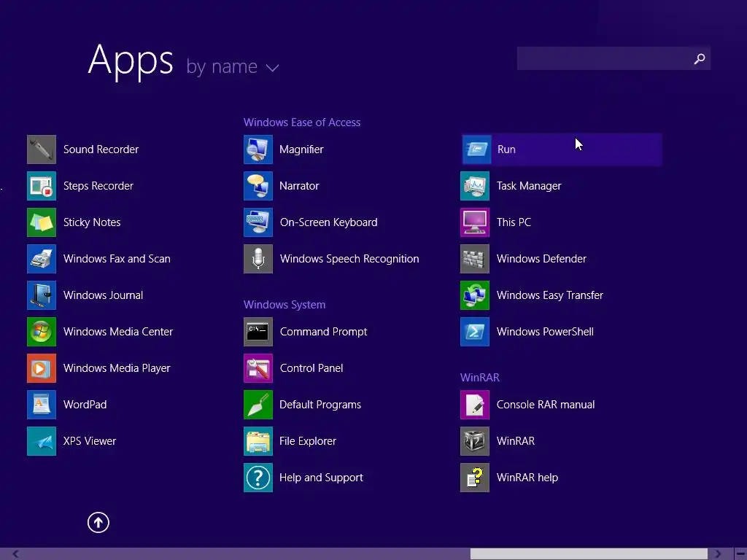Click the zoom-out minus button in the corner
The width and height of the screenshot is (747, 560).
click(740, 554)
